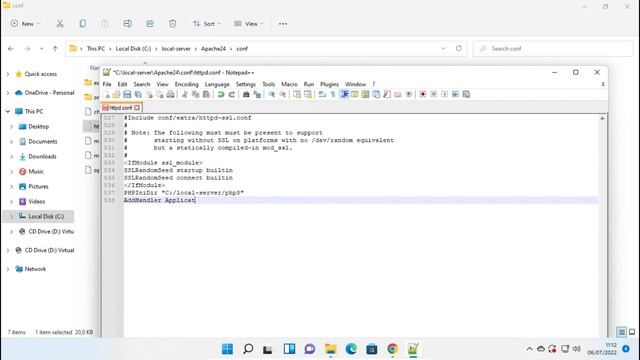Viewport: 640px width, 360px height.
Task: Click the Cut icon in File Explorer toolbar
Action: click(60, 24)
